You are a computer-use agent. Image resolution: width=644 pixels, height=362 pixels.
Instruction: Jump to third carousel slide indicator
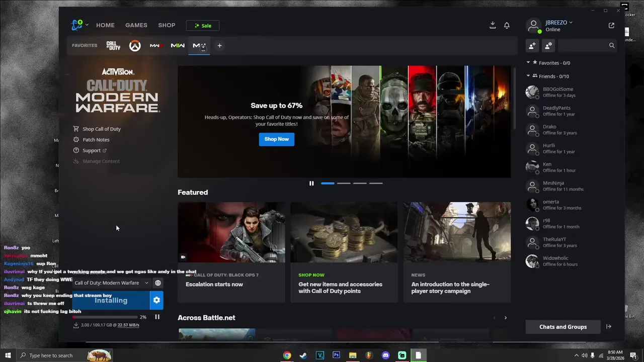click(360, 184)
